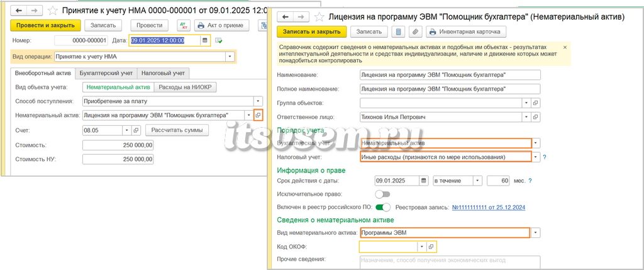Click Полное наименование field
644x270 pixels.
(450, 89)
